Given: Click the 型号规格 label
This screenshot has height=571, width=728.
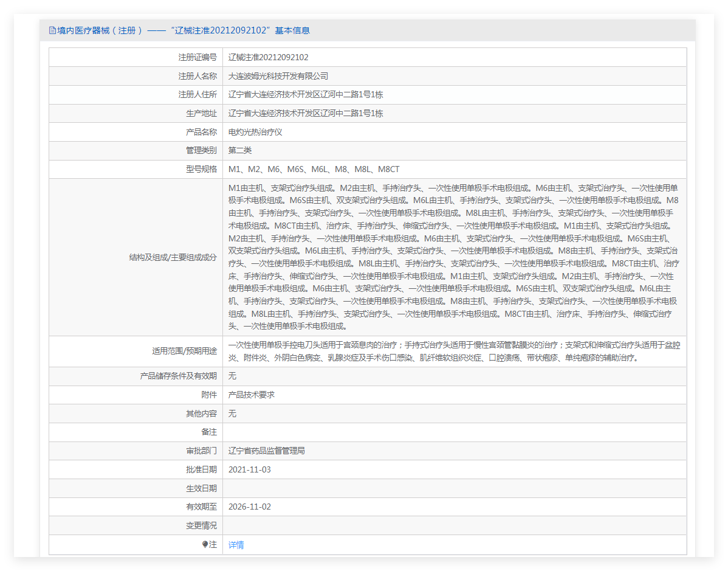Looking at the screenshot, I should [x=201, y=169].
